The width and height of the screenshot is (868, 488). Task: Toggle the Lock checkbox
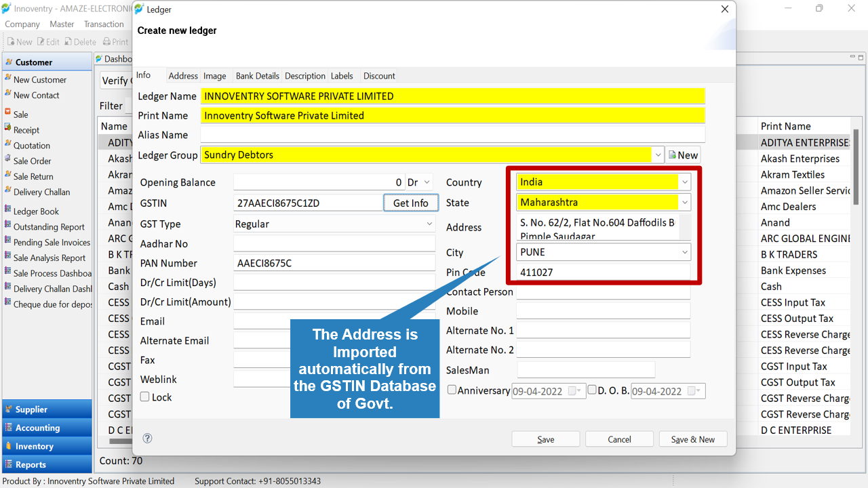click(144, 396)
